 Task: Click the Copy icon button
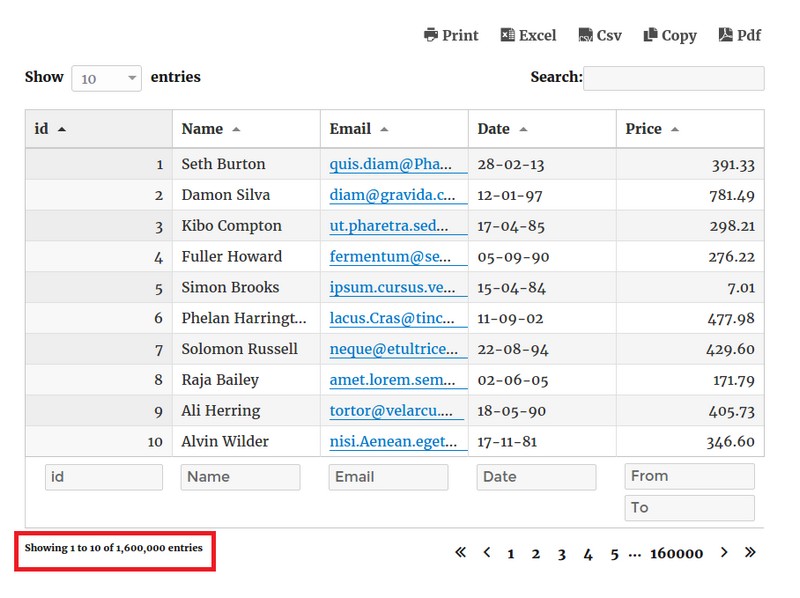click(x=651, y=35)
